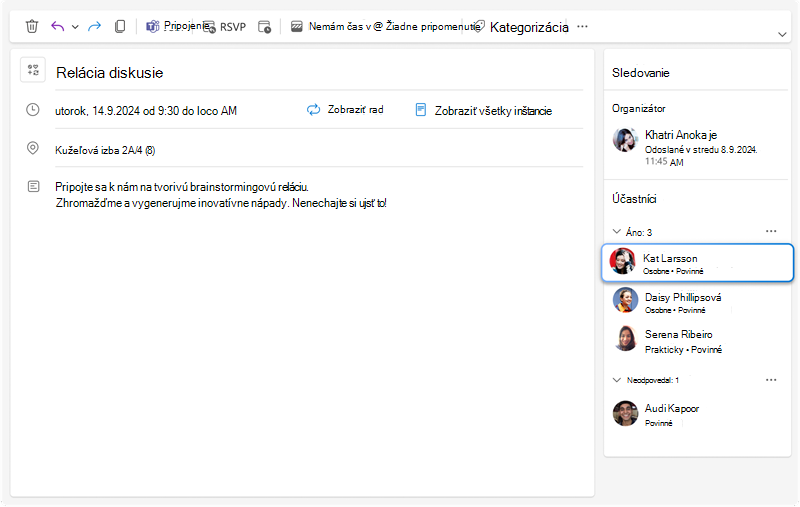Click the forward arrow icon

tap(94, 27)
